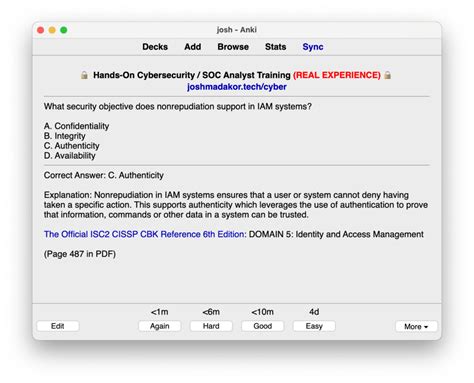Image resolution: width=474 pixels, height=383 pixels.
Task: Click the Edit button
Action: 58,326
